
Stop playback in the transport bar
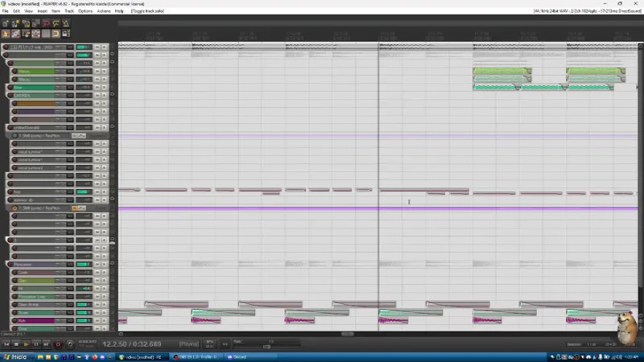pyautogui.click(x=16, y=344)
